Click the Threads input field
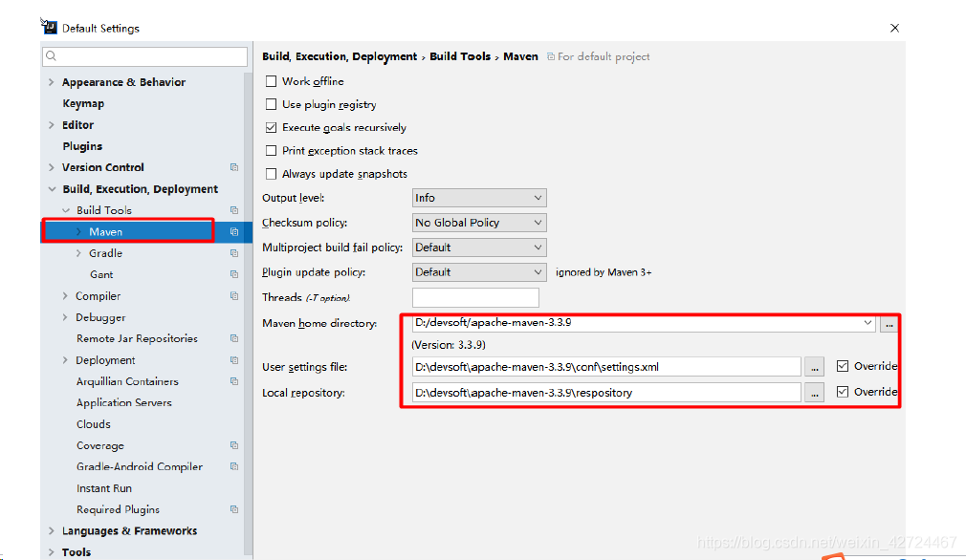This screenshot has height=560, width=966. [x=475, y=297]
